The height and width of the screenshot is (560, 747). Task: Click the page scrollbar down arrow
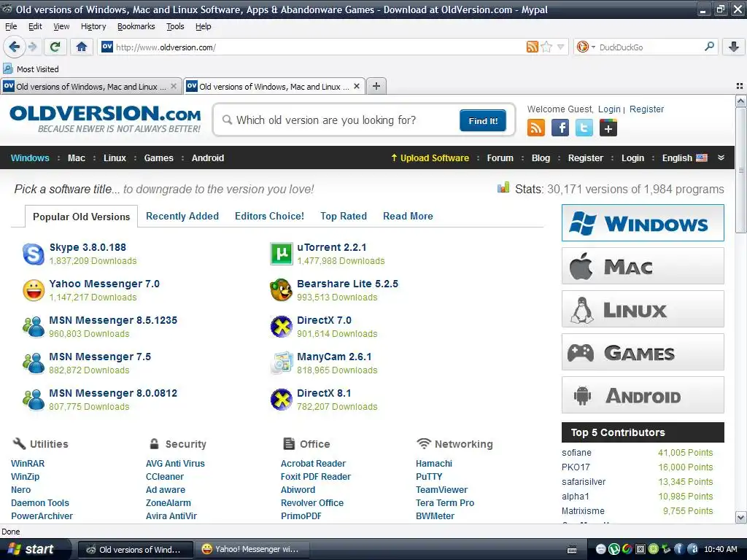(740, 517)
